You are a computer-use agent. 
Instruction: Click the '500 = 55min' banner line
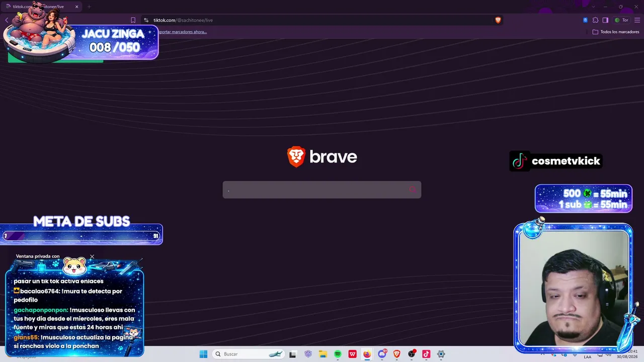coord(595,194)
